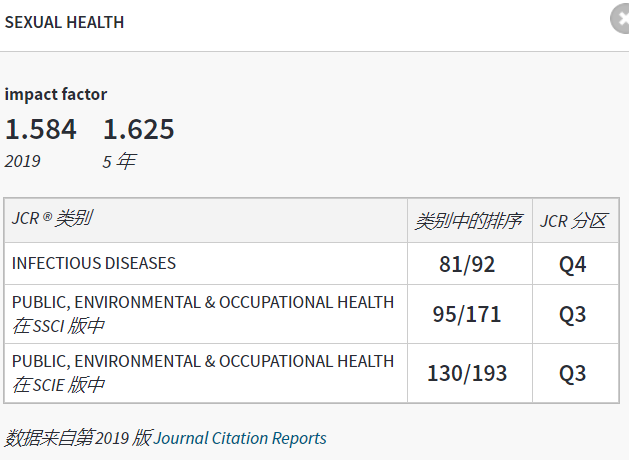Click the Q3 cell in SSCI row
629x460 pixels.
(573, 314)
